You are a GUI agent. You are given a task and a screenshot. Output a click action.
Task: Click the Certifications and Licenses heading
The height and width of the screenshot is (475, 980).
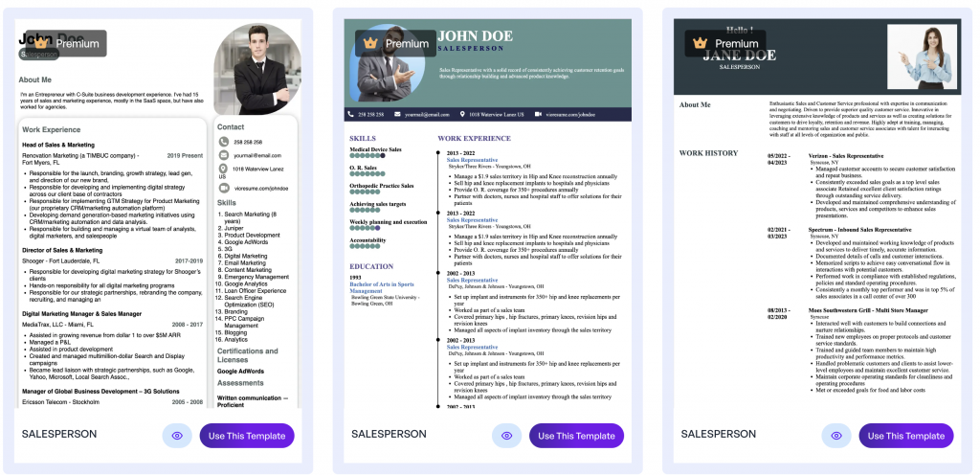point(248,355)
